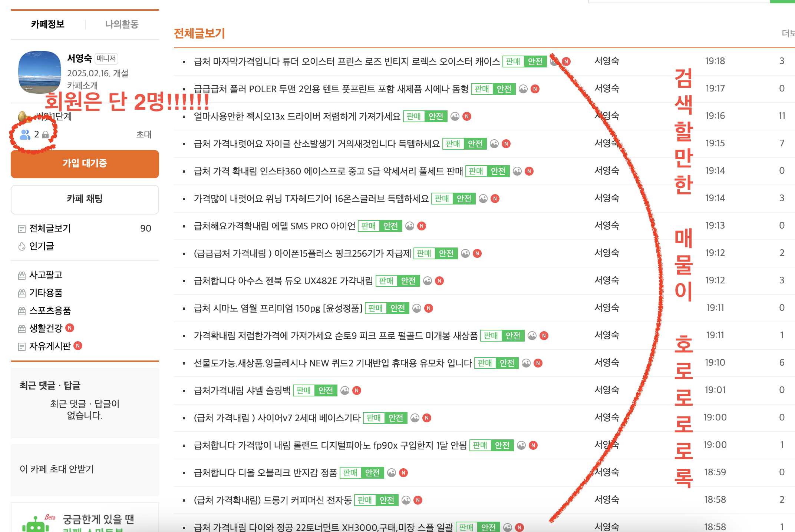Click the cafe profile beach thumbnail
This screenshot has height=532, width=795.
pos(40,72)
